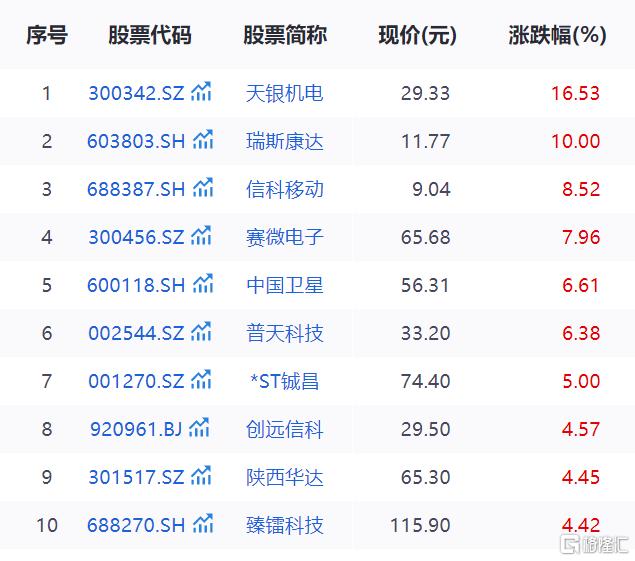This screenshot has width=635, height=561.
Task: Select change percentage 8.52
Action: point(581,190)
